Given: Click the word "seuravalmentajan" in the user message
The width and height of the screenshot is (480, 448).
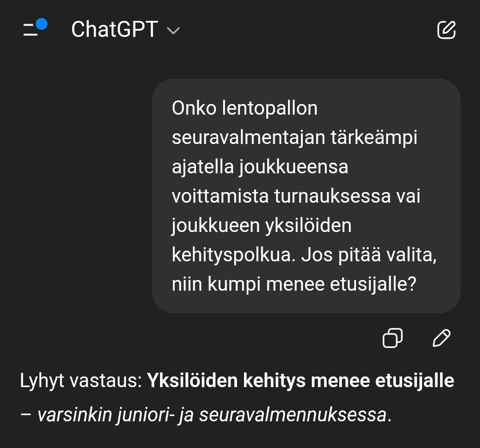Looking at the screenshot, I should [248, 138].
